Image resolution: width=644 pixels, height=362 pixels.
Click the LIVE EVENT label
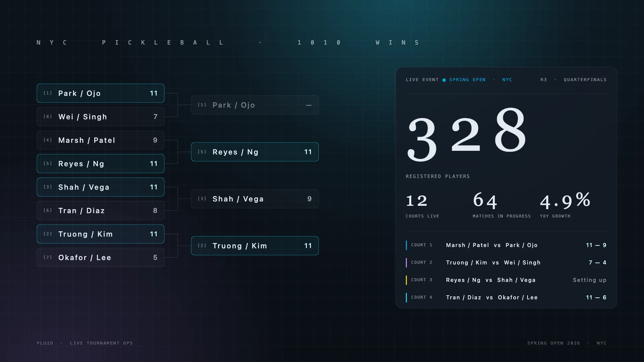422,80
